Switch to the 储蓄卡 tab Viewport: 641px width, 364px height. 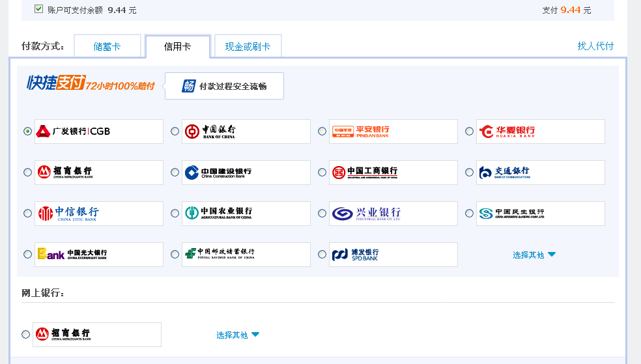[107, 47]
